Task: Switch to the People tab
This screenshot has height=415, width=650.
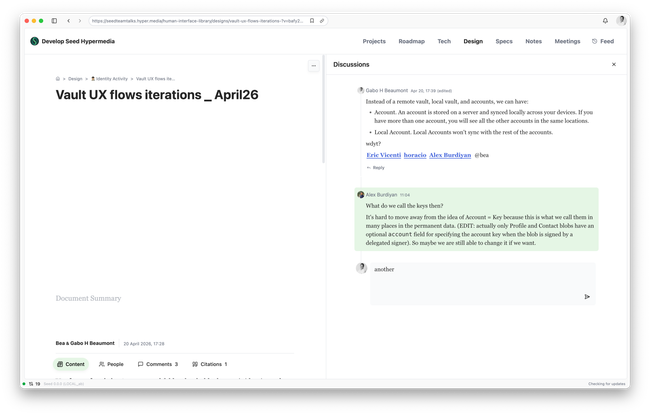Action: (x=111, y=364)
